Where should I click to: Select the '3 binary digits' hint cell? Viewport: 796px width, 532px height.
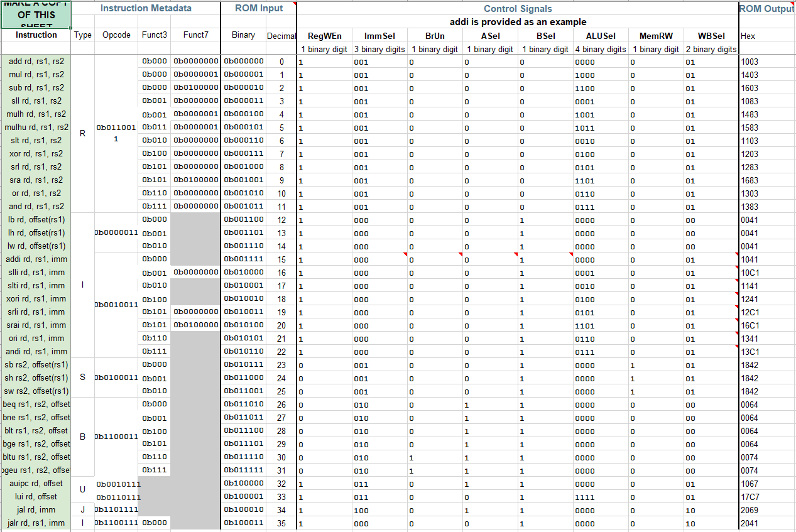point(379,49)
